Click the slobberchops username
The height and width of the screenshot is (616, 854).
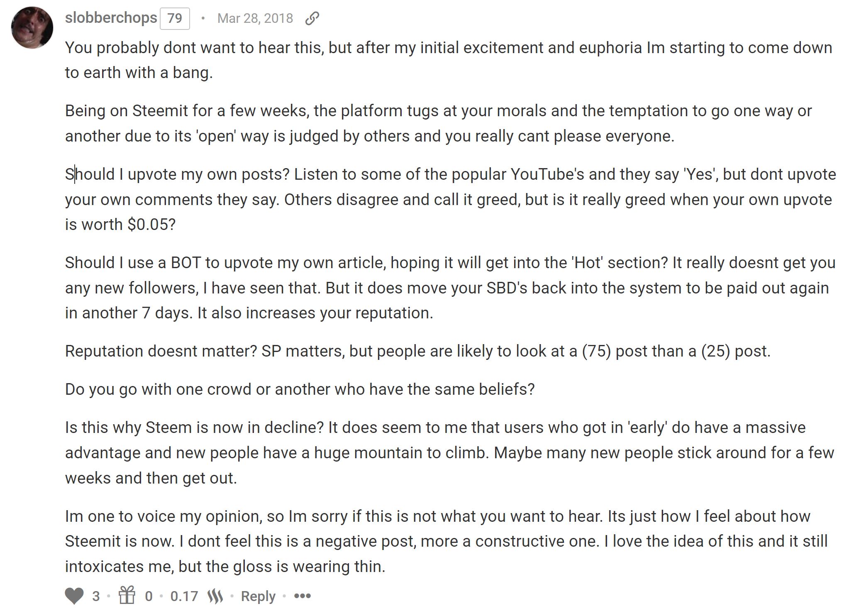pos(111,18)
